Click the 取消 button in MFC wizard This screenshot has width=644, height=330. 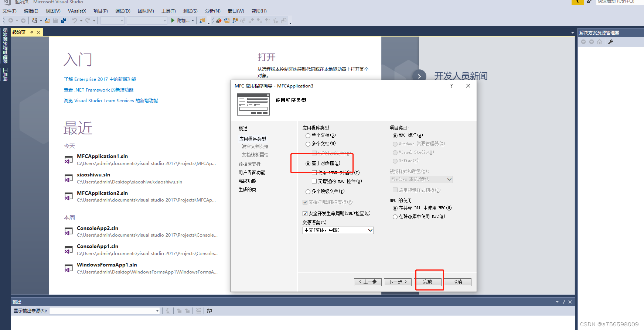point(457,282)
